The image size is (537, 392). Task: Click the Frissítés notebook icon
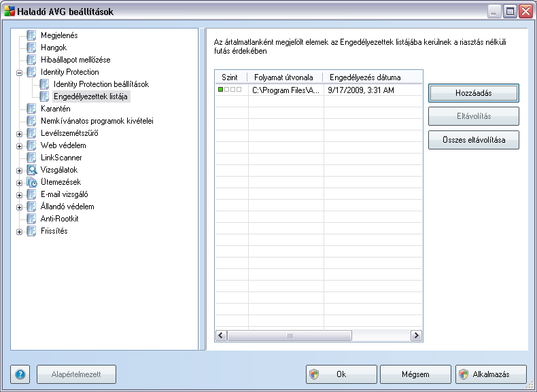coord(31,231)
